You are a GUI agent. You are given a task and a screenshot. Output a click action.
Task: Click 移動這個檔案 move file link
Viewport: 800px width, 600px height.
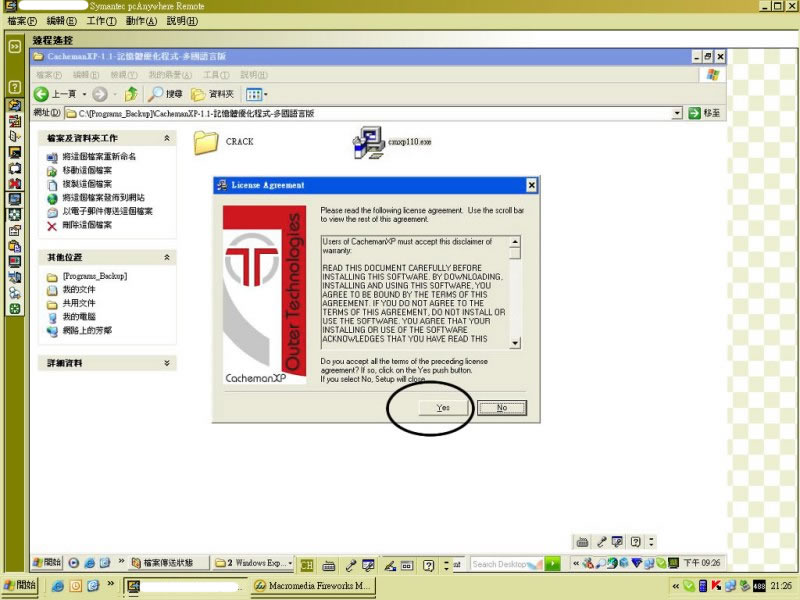pyautogui.click(x=87, y=170)
